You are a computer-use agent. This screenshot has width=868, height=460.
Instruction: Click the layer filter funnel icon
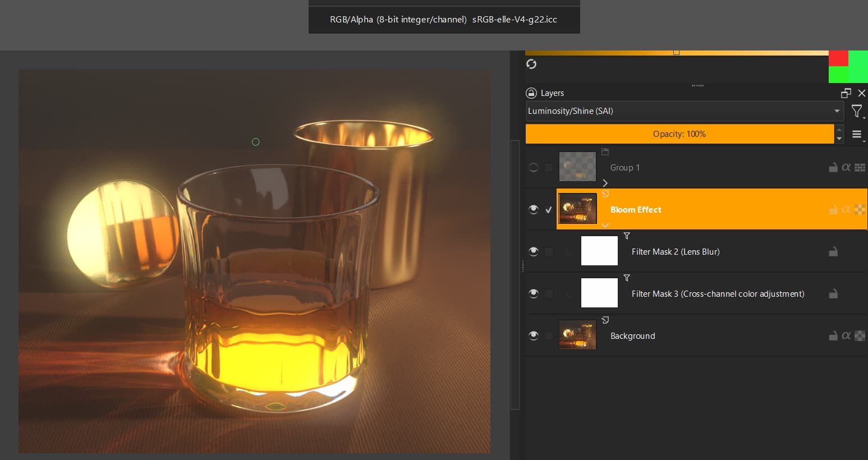pos(856,111)
